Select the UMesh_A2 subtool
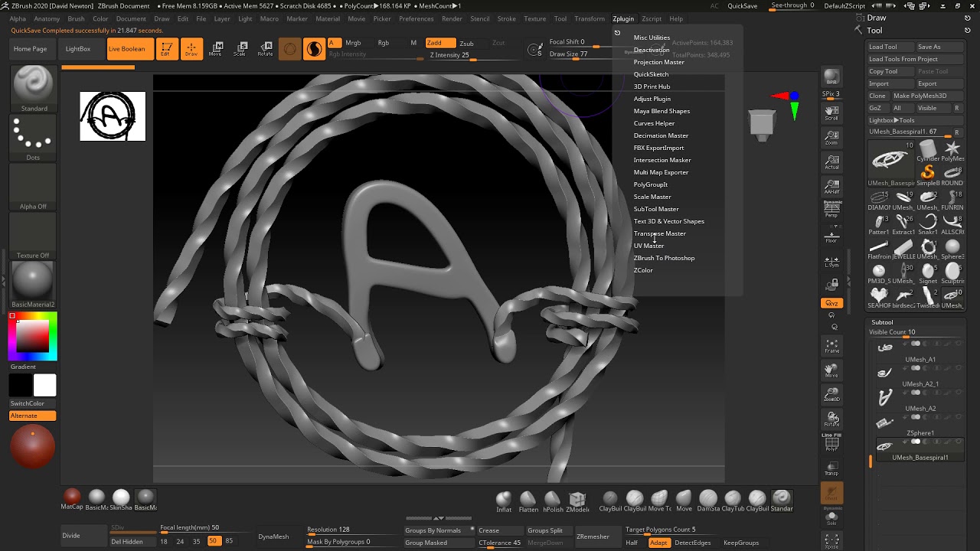 point(920,400)
